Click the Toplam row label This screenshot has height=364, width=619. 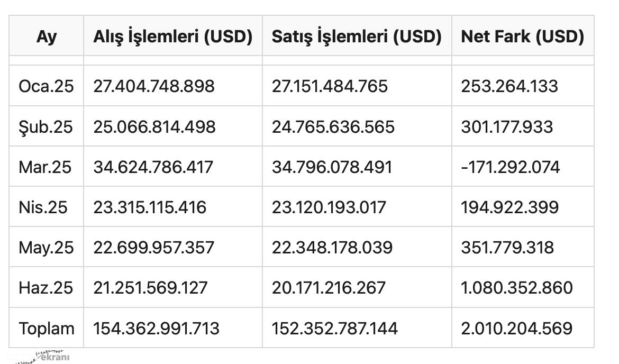[x=47, y=329]
